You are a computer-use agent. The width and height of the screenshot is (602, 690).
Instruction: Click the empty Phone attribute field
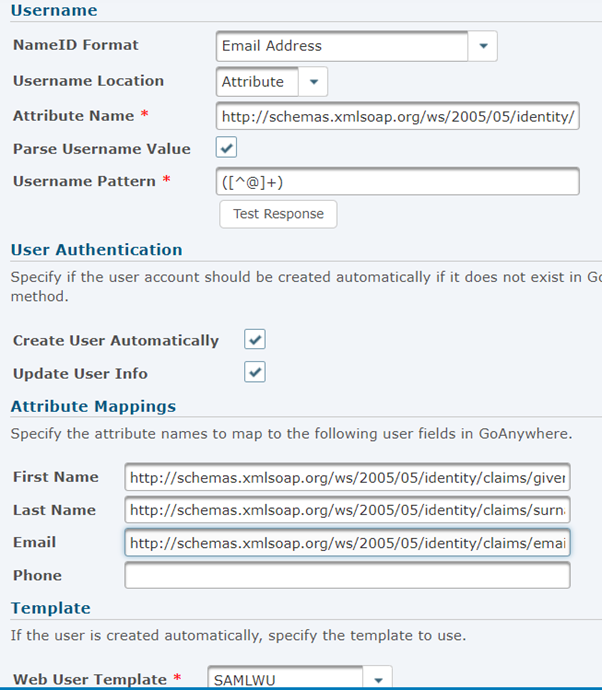click(348, 576)
